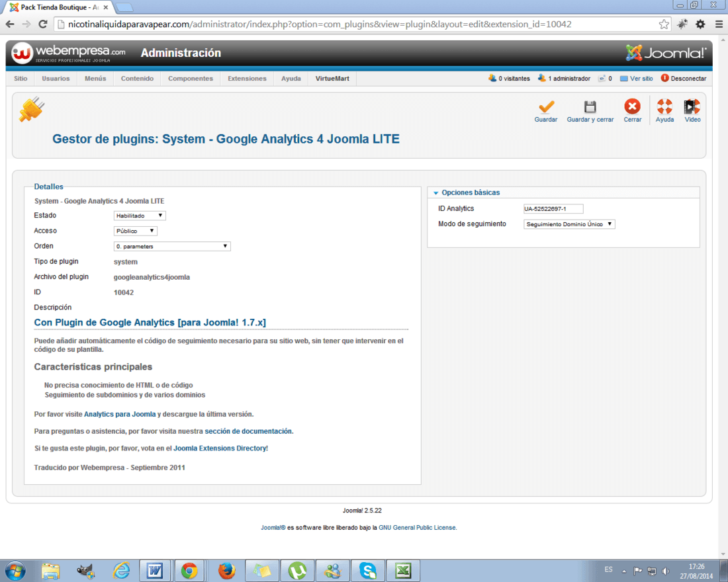Click the ID Analytics input field

coord(553,209)
